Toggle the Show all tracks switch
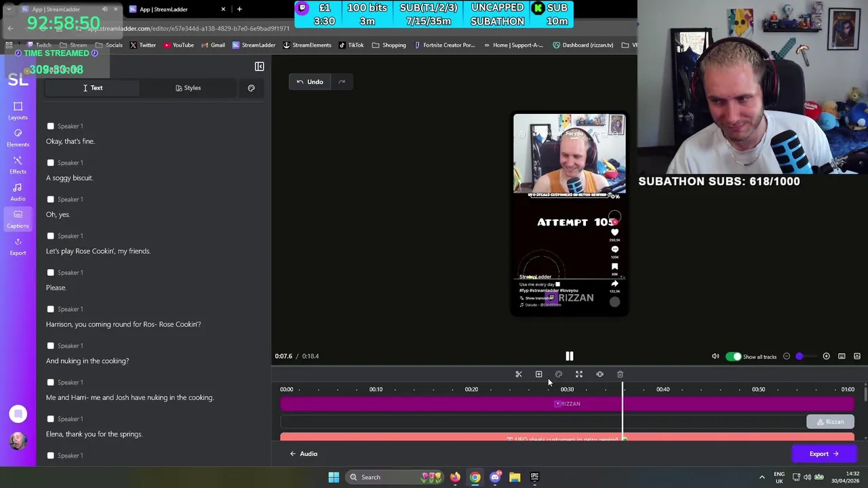Screen dimensions: 868x488 (733, 357)
